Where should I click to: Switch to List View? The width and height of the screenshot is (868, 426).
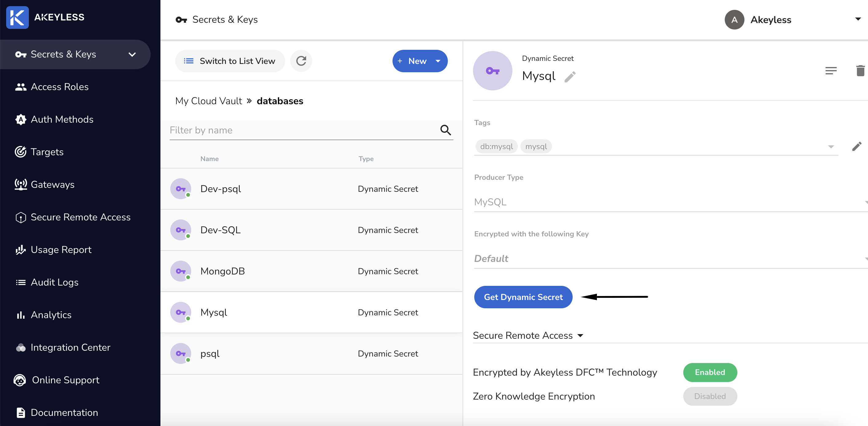point(230,61)
